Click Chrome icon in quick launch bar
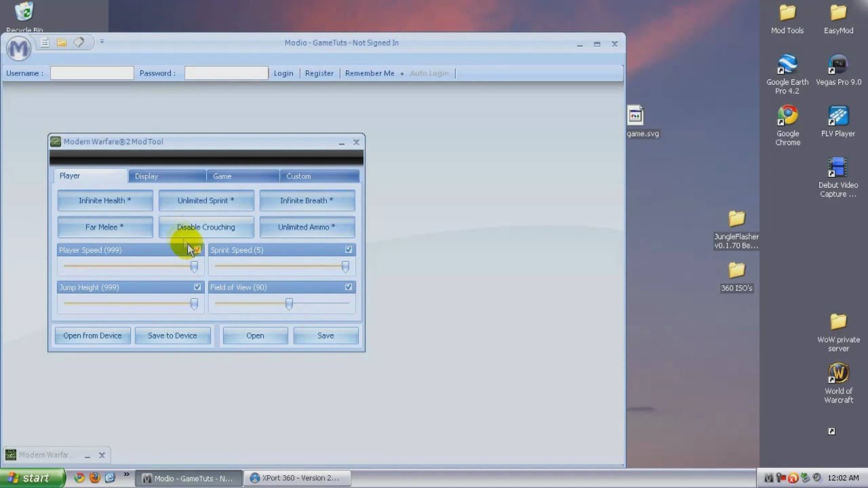The height and width of the screenshot is (488, 868). (x=79, y=478)
